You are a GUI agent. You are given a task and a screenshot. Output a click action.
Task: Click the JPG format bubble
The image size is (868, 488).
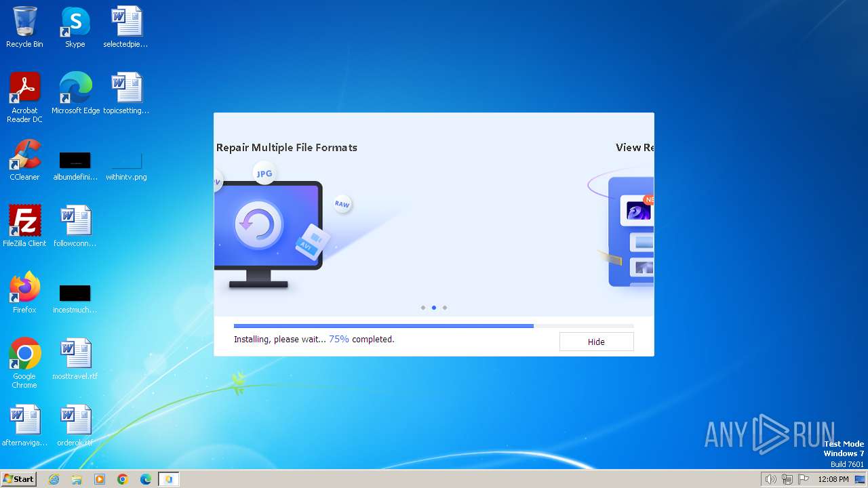coord(264,174)
